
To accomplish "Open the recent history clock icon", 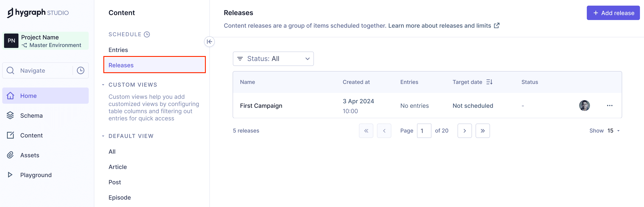I will click(x=80, y=71).
